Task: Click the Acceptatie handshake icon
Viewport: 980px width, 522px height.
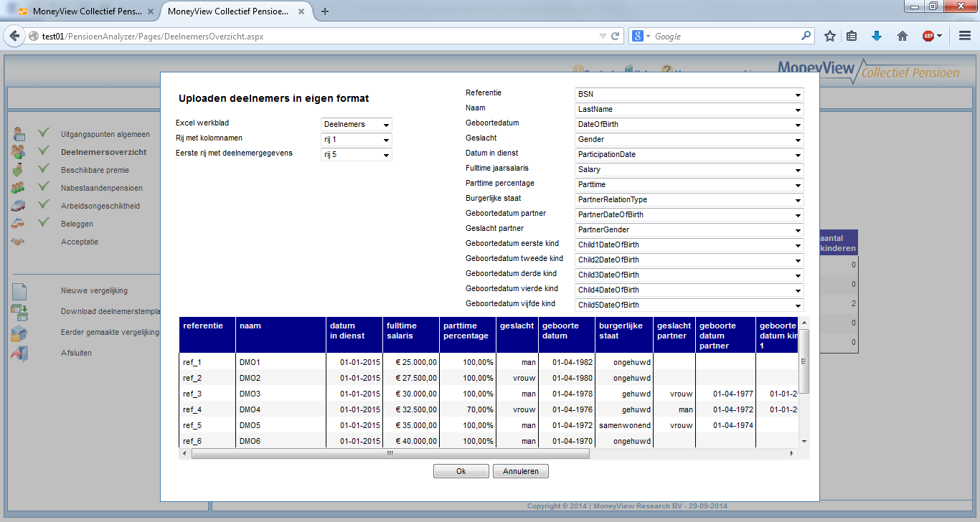Action: [19, 242]
